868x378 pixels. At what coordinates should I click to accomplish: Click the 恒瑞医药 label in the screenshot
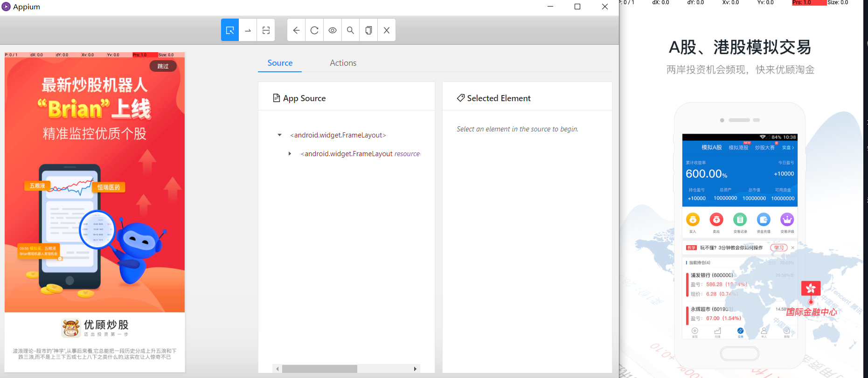point(109,187)
